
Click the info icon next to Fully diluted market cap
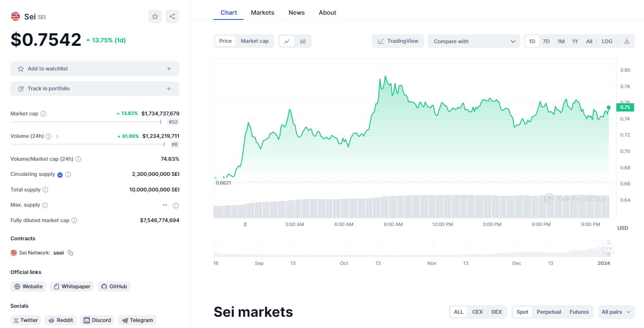pyautogui.click(x=74, y=220)
